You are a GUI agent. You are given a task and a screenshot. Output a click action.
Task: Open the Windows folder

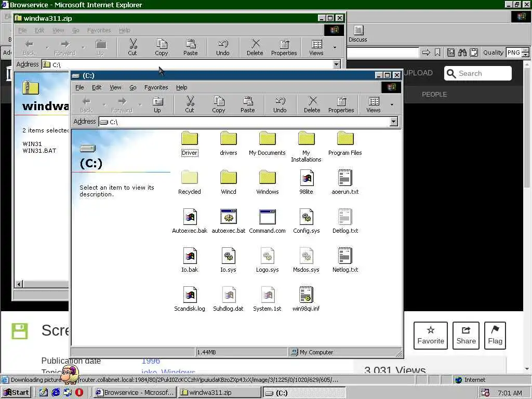268,182
